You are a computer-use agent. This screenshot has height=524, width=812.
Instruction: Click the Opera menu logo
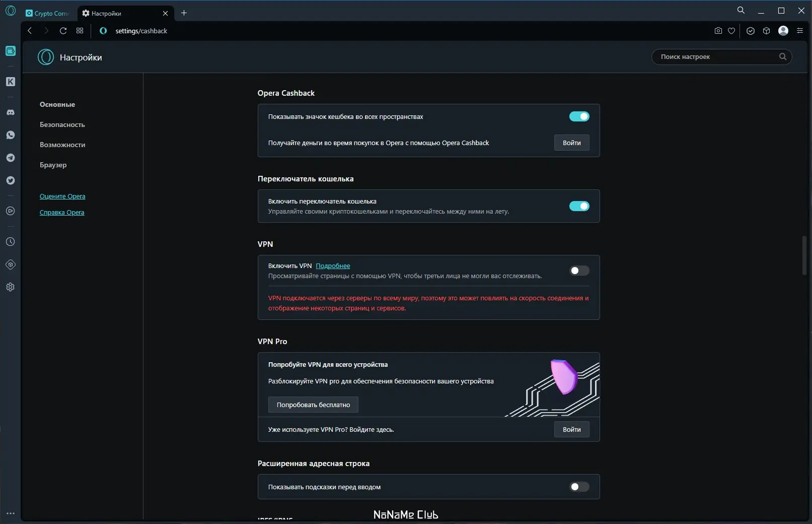coord(11,11)
